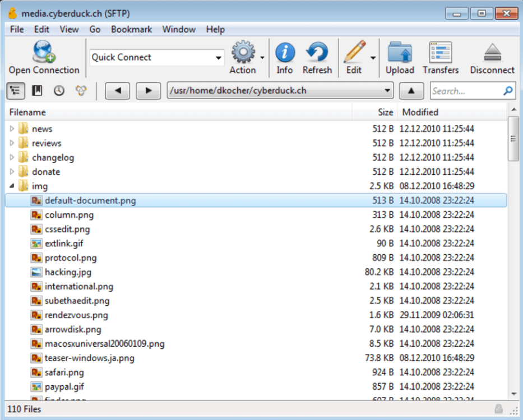Open the Go menu

point(95,29)
